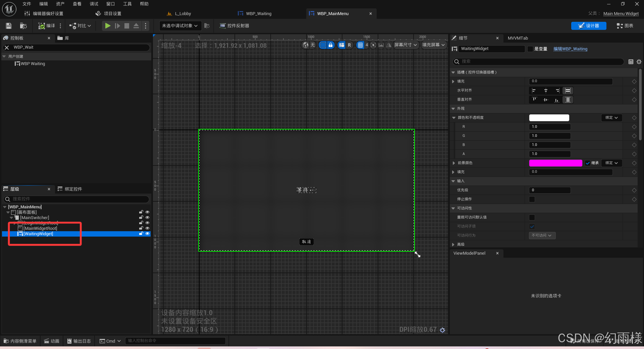Toggle grid snapping in designer
This screenshot has width=644, height=349.
360,45
